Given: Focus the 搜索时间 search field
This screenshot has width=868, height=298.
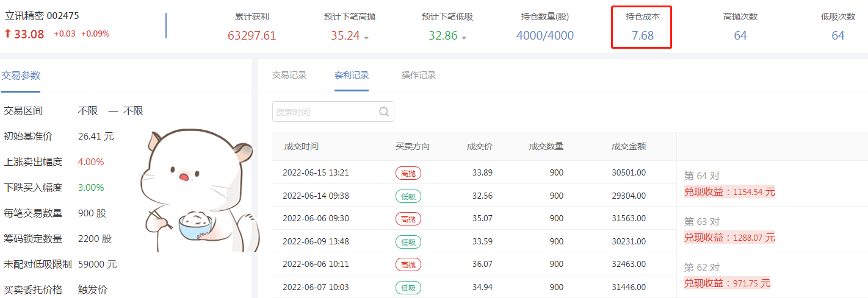Looking at the screenshot, I should click(333, 112).
